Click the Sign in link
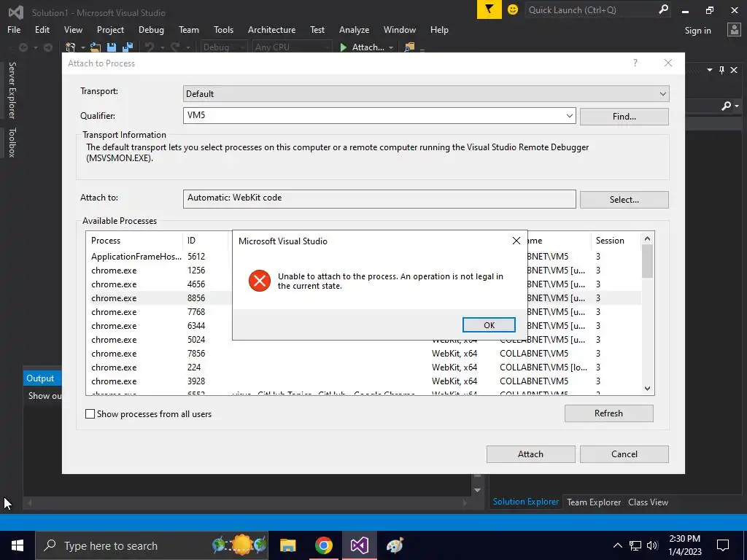747x560 pixels. tap(697, 30)
